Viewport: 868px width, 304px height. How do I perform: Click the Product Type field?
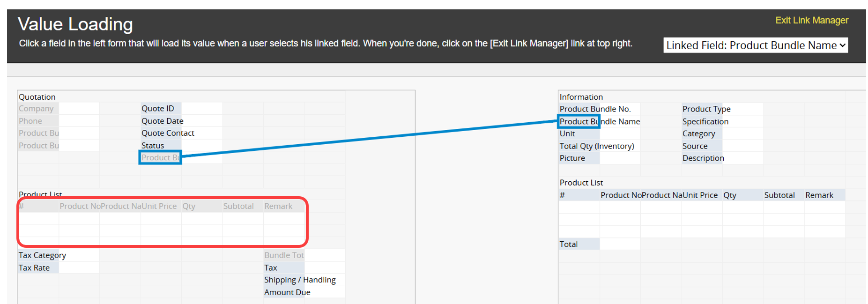(706, 109)
